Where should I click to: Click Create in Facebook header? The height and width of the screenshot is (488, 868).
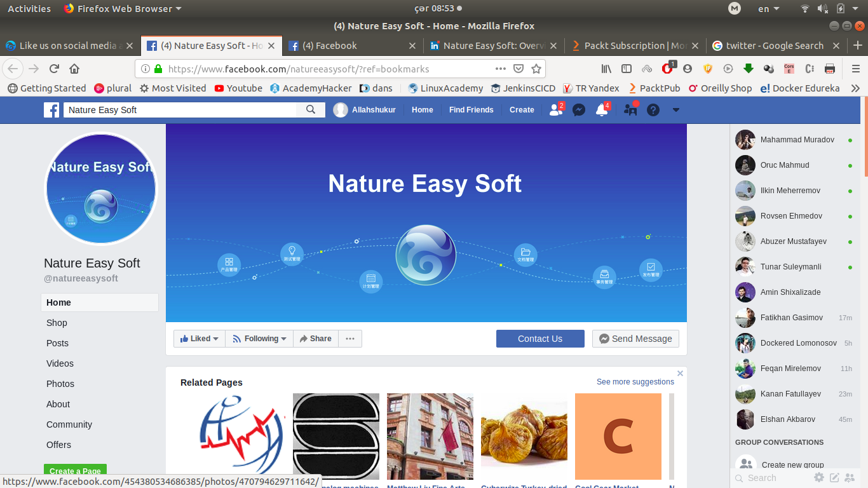[522, 110]
